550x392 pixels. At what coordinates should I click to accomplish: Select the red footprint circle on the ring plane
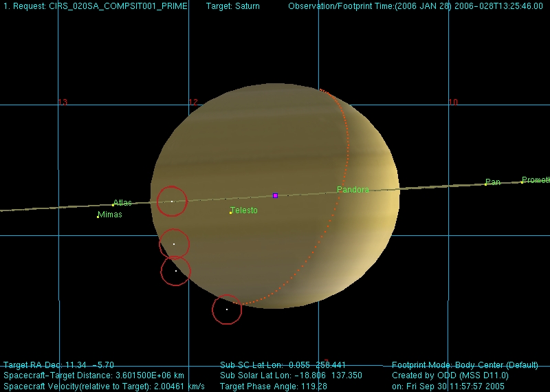pyautogui.click(x=172, y=201)
